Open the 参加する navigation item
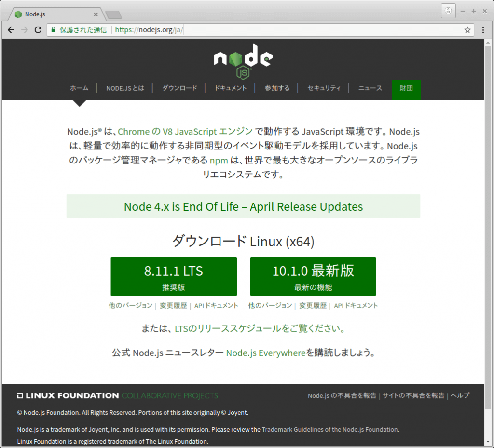Screen dimensions: 494x448 coord(277,88)
